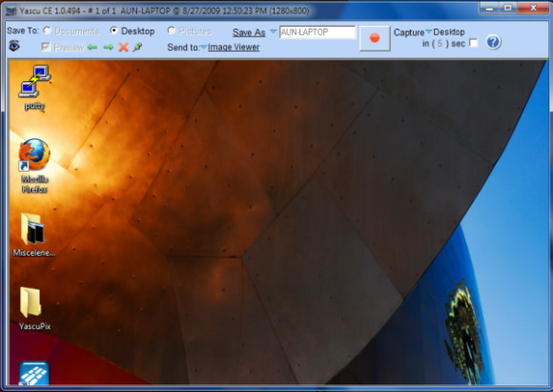Select the Pictures radio button

coord(172,31)
